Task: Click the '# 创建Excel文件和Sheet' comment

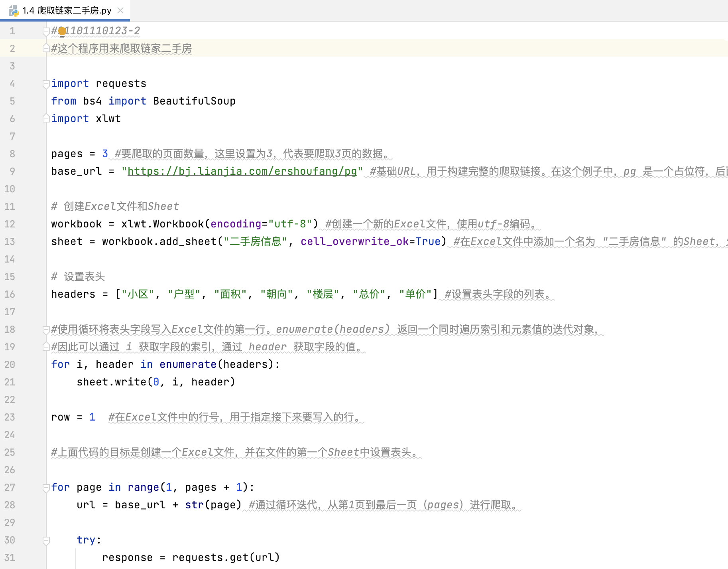Action: click(115, 206)
